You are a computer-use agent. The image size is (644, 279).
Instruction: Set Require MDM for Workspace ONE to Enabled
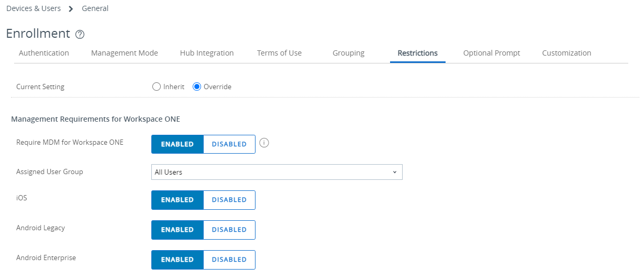[x=177, y=144]
